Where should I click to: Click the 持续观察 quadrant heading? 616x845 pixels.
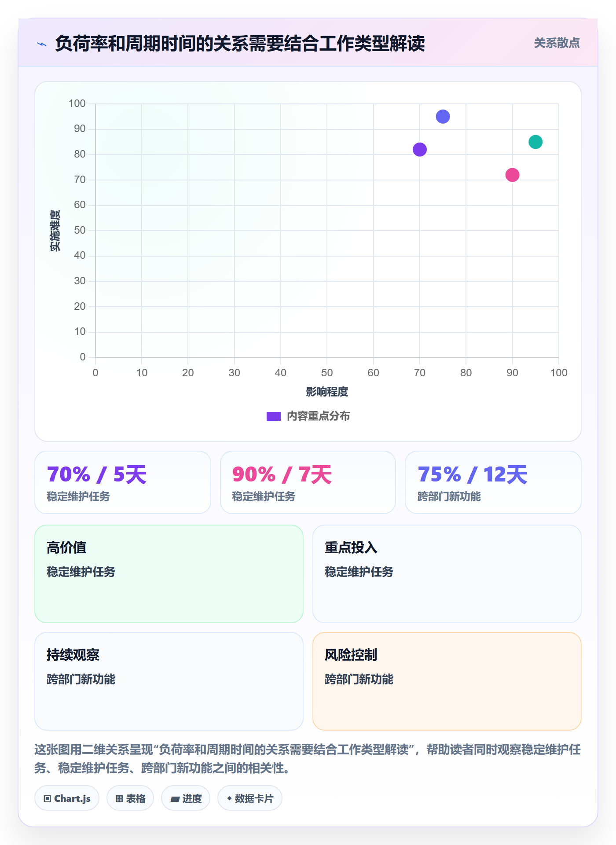(73, 655)
